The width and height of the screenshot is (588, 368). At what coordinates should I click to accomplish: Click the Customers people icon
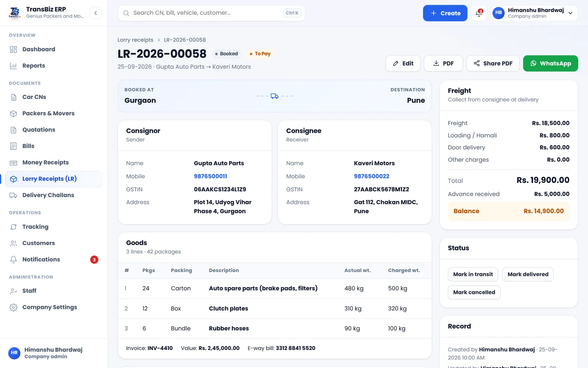point(14,243)
